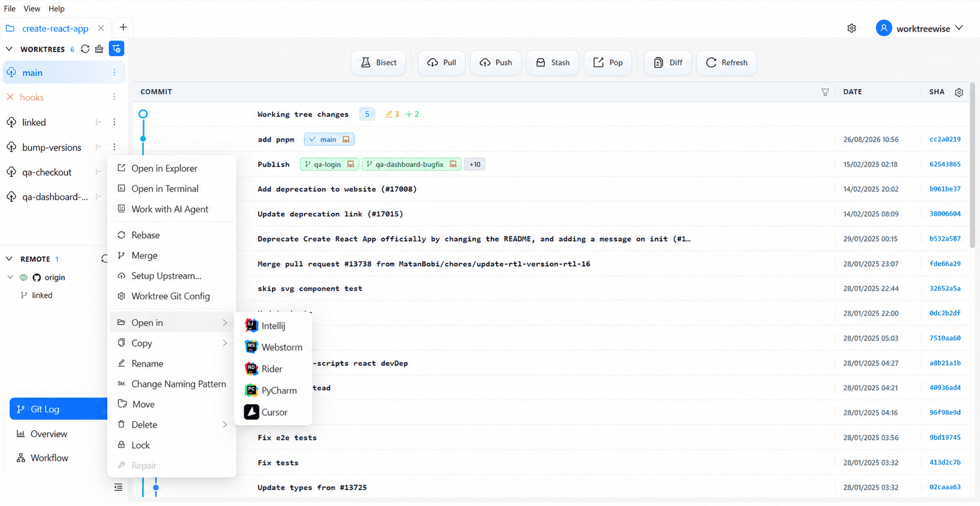This screenshot has width=980, height=506.
Task: Expand the worktreewise account dropdown
Action: click(959, 28)
